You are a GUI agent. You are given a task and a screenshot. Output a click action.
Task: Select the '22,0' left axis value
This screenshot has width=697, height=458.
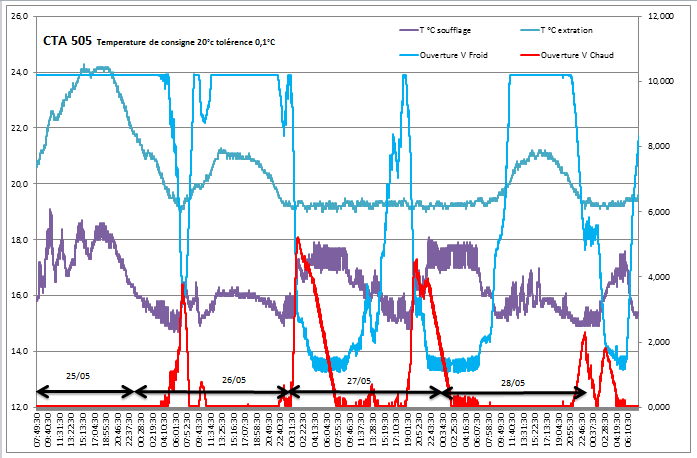(x=19, y=128)
